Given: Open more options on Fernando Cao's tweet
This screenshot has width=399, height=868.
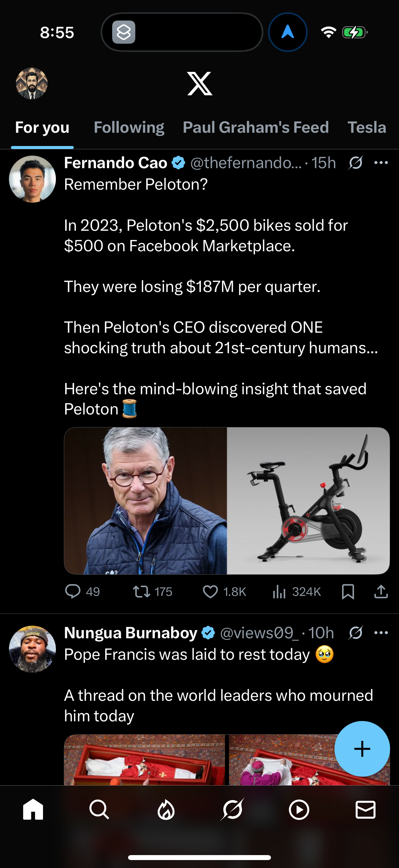Looking at the screenshot, I should [381, 163].
